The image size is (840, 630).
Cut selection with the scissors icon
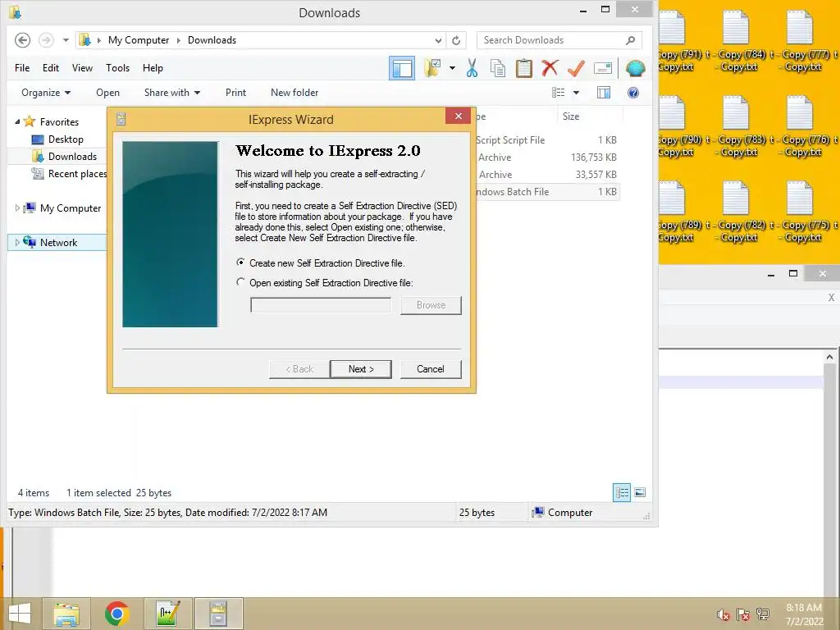(472, 68)
